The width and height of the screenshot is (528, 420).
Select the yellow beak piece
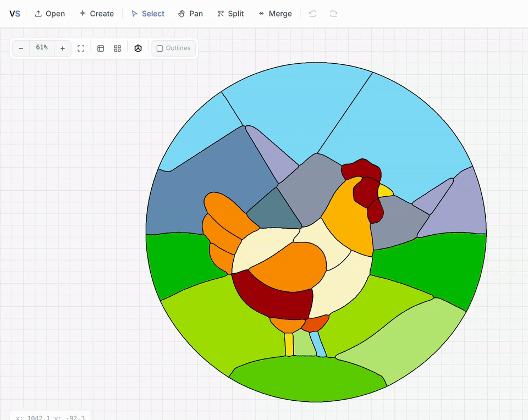pyautogui.click(x=385, y=191)
